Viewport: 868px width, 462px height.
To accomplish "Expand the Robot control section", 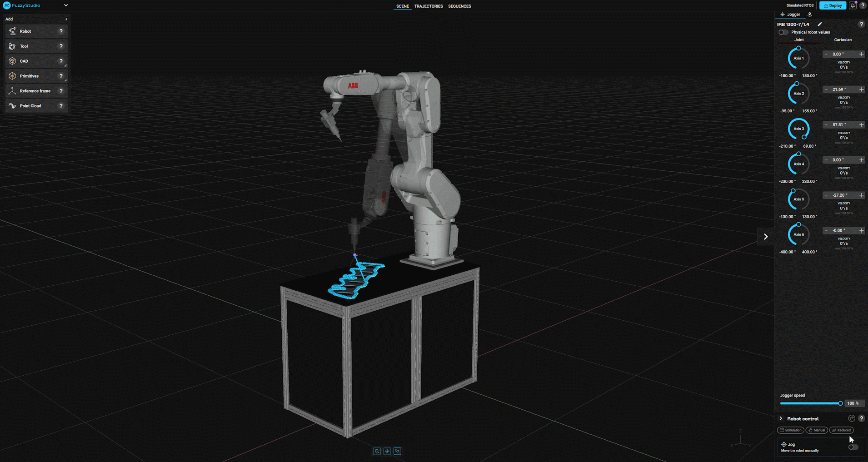I will (781, 418).
